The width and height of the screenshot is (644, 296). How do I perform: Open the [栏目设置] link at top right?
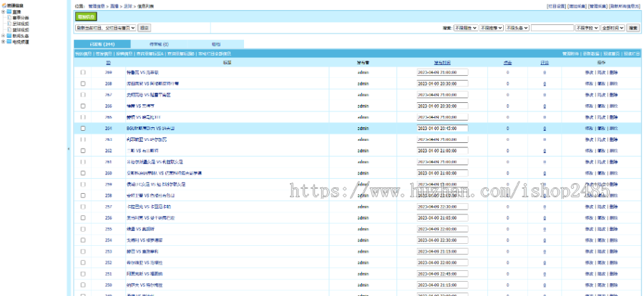click(556, 6)
